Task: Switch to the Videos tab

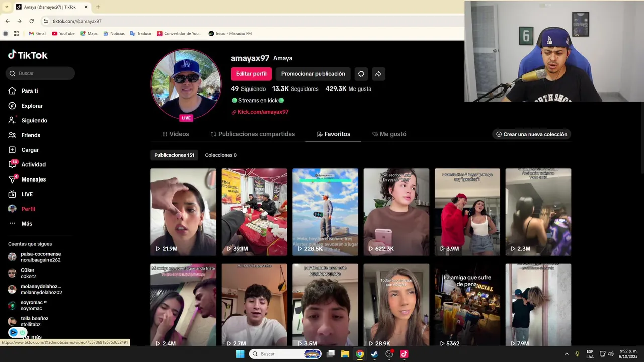Action: [x=175, y=134]
